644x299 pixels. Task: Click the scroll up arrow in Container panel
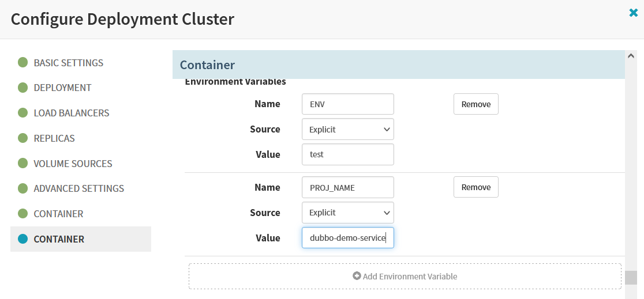(x=631, y=56)
